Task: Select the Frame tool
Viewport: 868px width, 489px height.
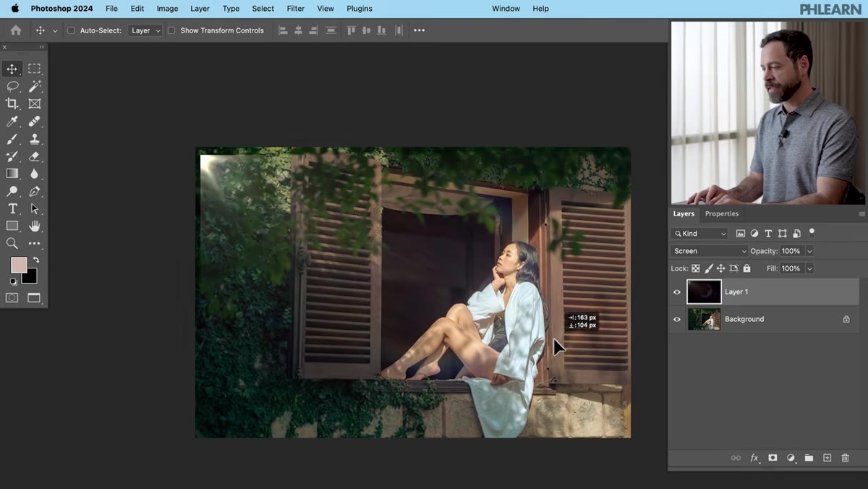Action: click(x=34, y=103)
